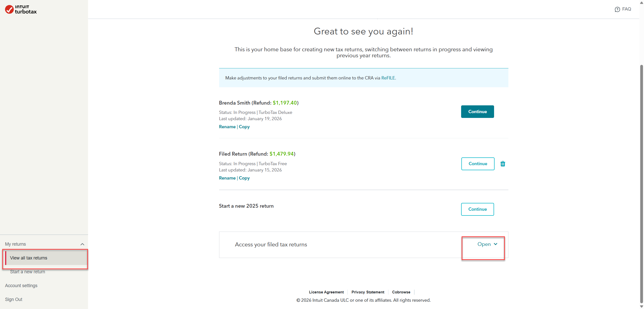Sign Out of the account
644x309 pixels.
(14, 299)
